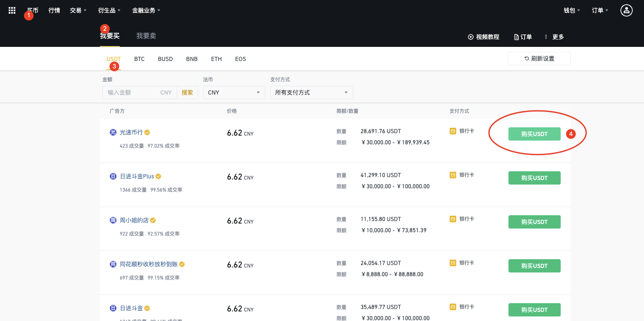Open 买币 in the top navigation

(33, 10)
